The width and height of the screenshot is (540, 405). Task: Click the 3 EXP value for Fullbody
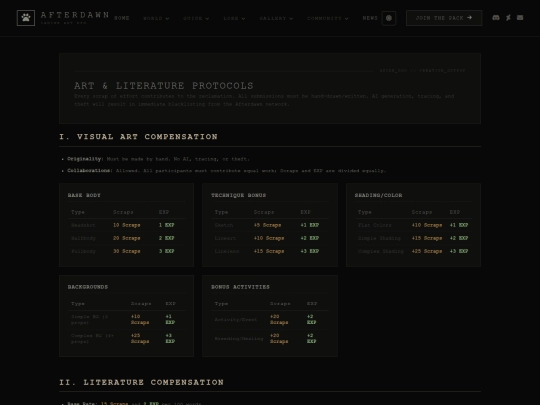click(x=166, y=251)
